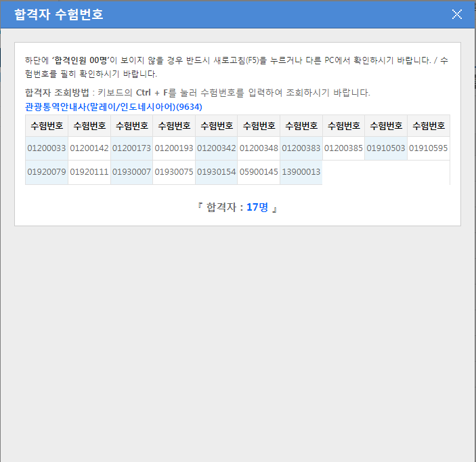This screenshot has height=462, width=476.
Task: Click the '합격인원 00명' bold notice text
Action: [x=81, y=60]
